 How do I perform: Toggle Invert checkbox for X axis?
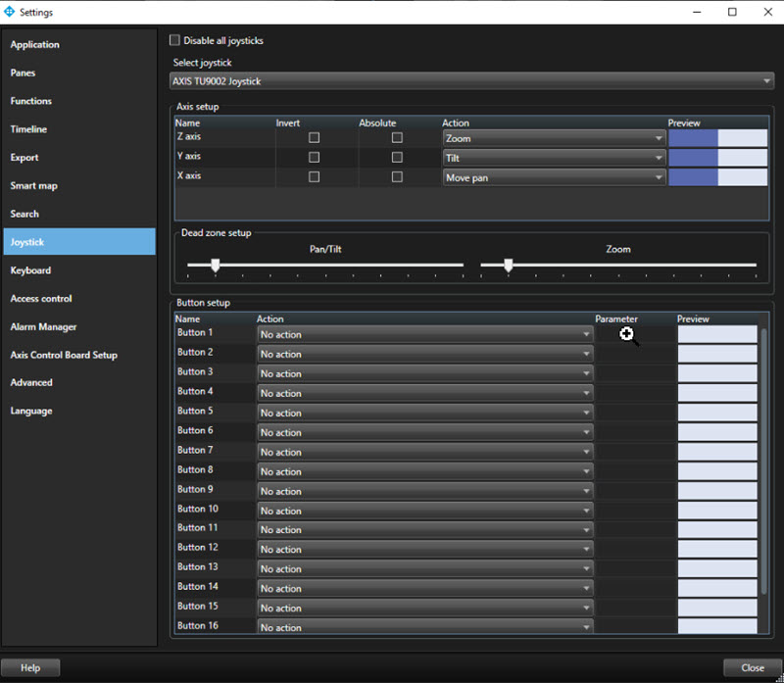click(314, 177)
